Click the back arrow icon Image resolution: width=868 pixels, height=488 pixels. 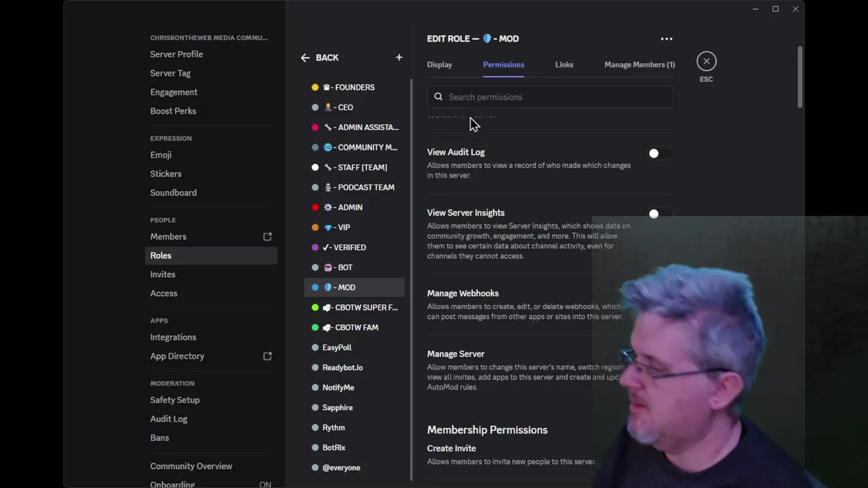305,58
